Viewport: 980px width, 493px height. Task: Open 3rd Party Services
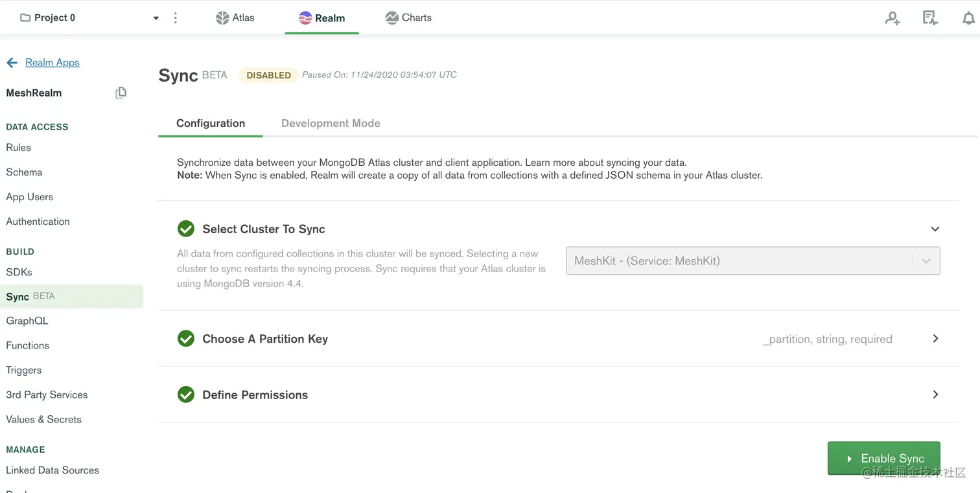(x=47, y=395)
